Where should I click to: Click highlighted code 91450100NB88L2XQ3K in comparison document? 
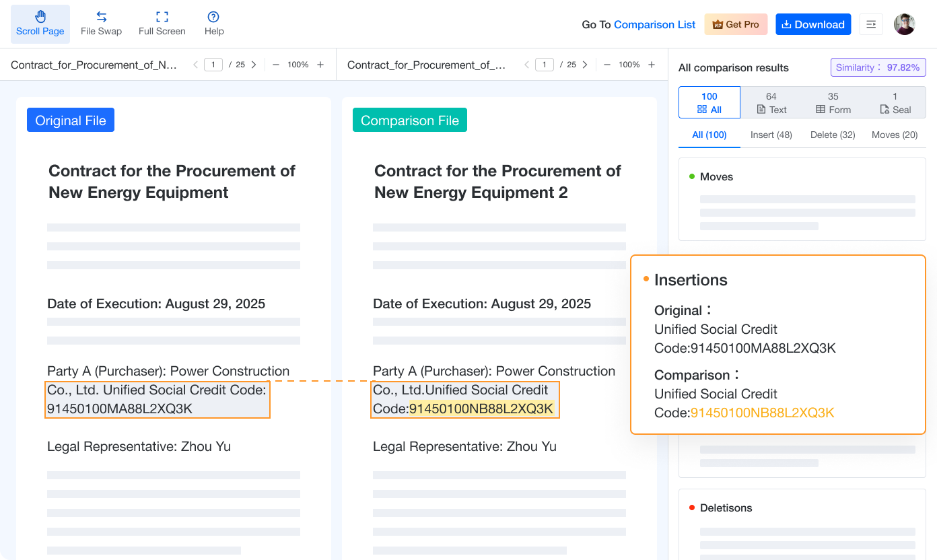(x=481, y=409)
